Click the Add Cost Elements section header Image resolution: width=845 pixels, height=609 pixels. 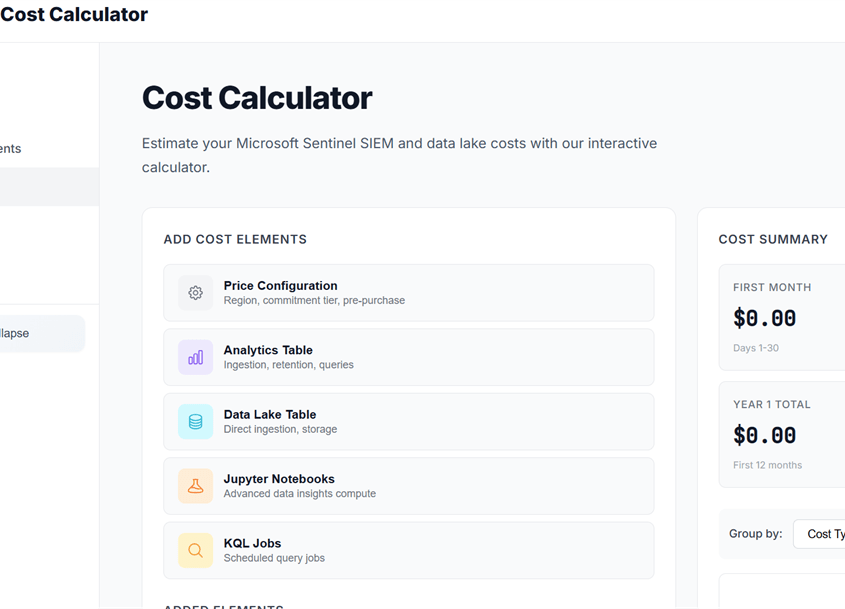pyautogui.click(x=235, y=240)
